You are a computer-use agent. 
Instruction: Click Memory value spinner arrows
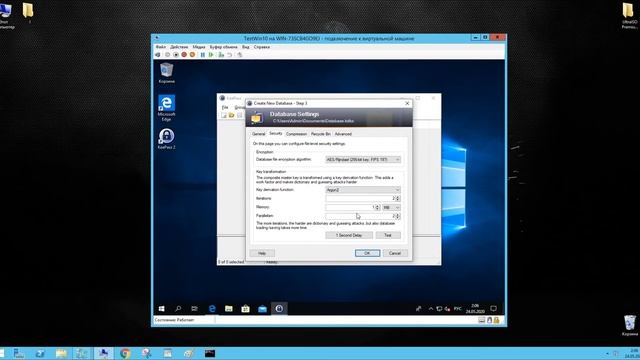click(377, 207)
